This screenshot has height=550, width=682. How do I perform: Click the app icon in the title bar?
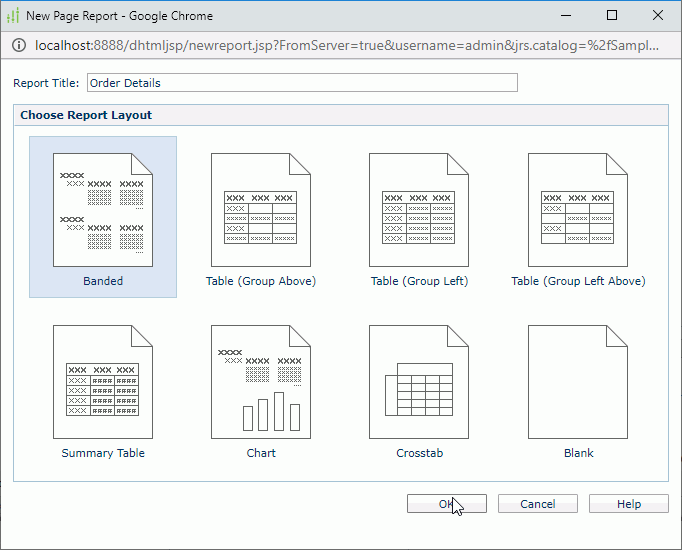click(x=13, y=15)
